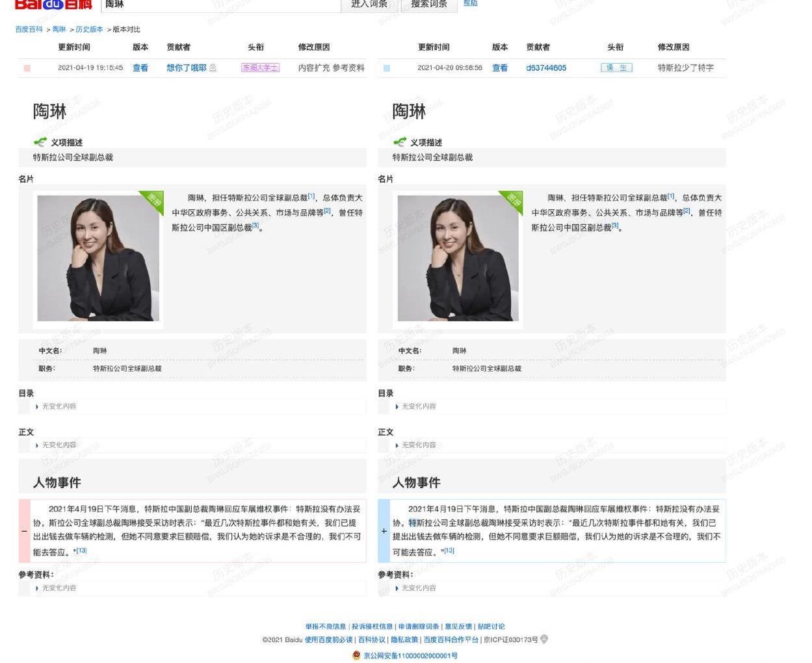Click the green 义项描述 icon in left version
Screen dimensions: 812x663
40,142
